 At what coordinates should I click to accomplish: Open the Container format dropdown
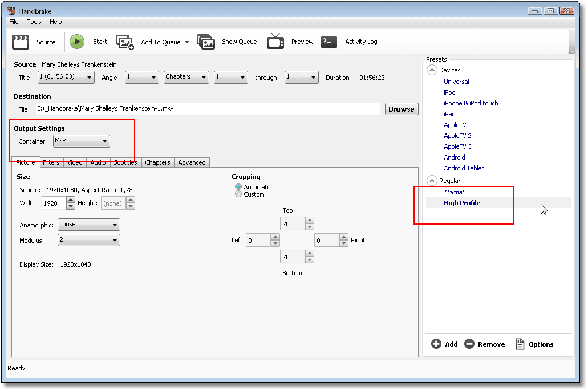tap(82, 141)
